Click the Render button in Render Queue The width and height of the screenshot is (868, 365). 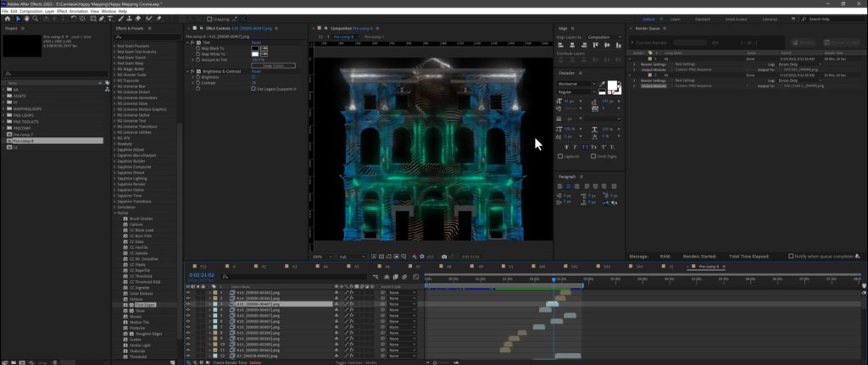(x=805, y=42)
